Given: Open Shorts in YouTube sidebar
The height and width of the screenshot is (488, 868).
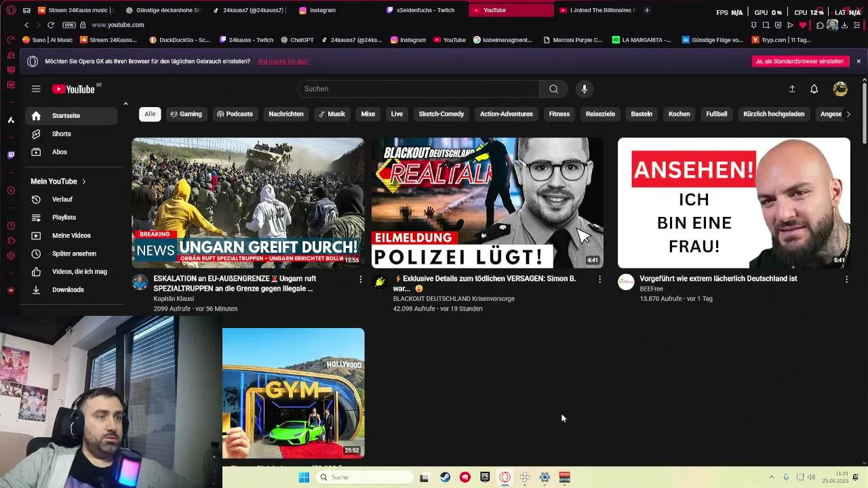Looking at the screenshot, I should (x=72, y=134).
